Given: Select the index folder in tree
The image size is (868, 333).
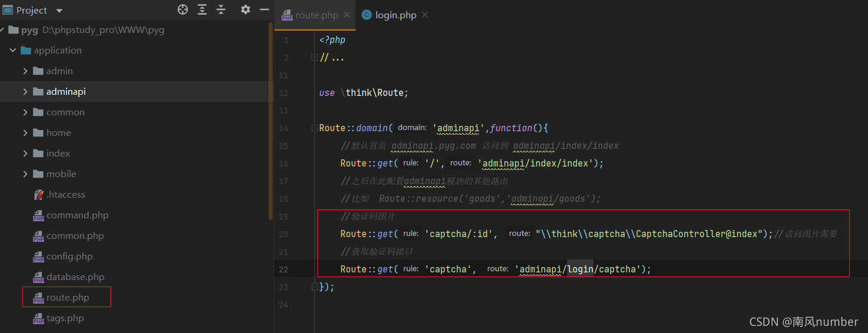Looking at the screenshot, I should [x=58, y=154].
